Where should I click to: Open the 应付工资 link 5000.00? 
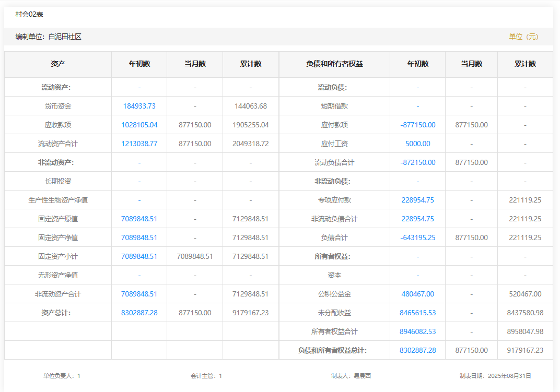pyautogui.click(x=417, y=144)
